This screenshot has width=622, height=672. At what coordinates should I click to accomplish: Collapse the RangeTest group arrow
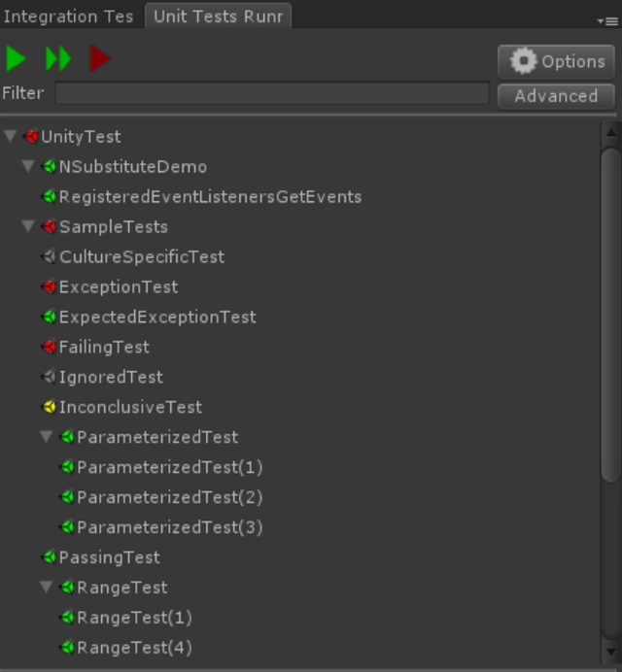(47, 588)
